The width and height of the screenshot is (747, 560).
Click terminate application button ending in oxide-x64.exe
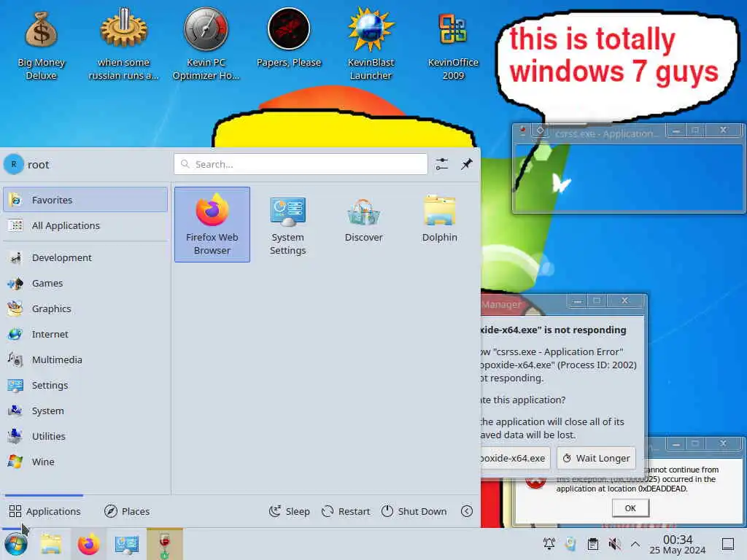point(514,458)
